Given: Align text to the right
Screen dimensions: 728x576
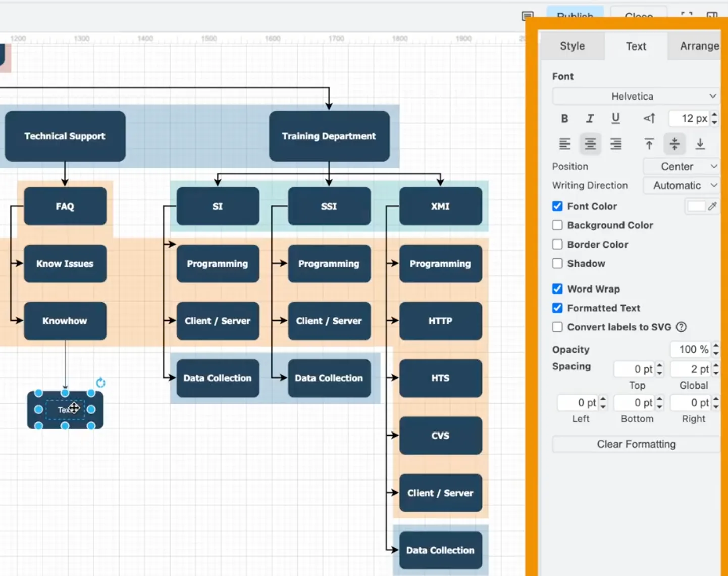Looking at the screenshot, I should pos(615,144).
